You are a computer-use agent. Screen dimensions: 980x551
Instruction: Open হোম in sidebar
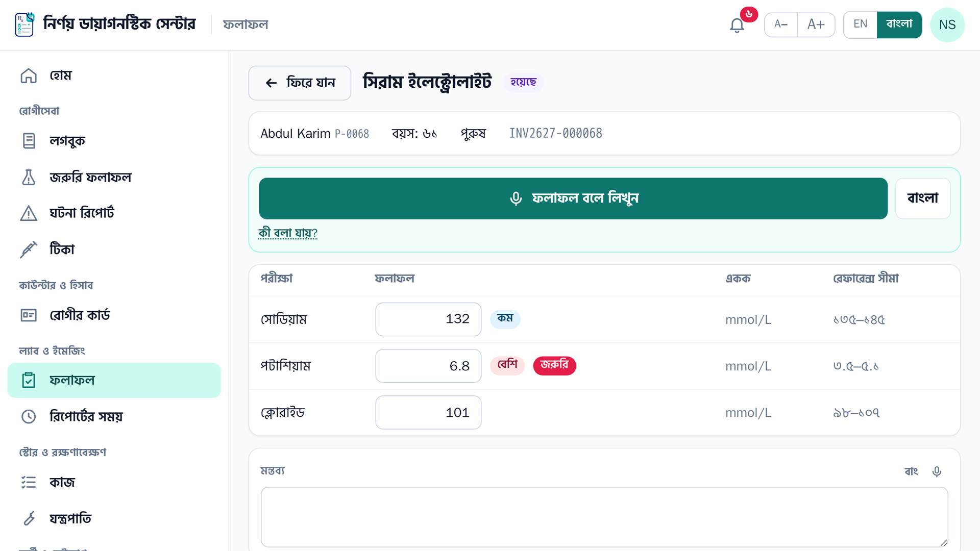pos(114,76)
